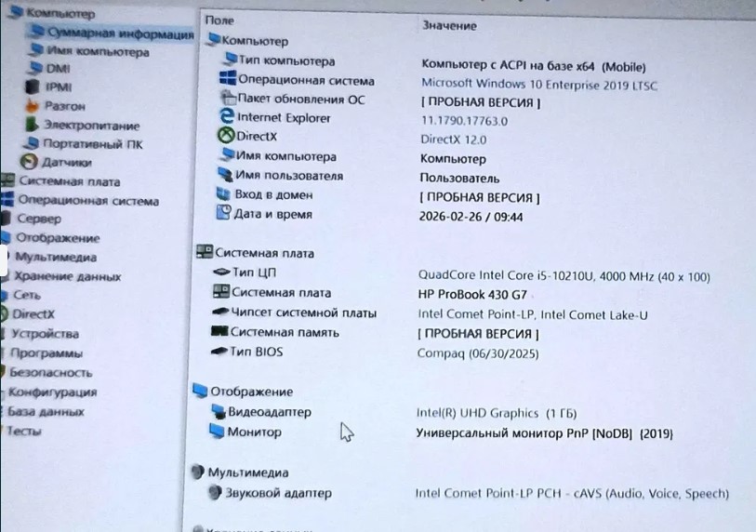Click the Системная память RAM icon
The height and width of the screenshot is (532, 756).
tap(219, 331)
